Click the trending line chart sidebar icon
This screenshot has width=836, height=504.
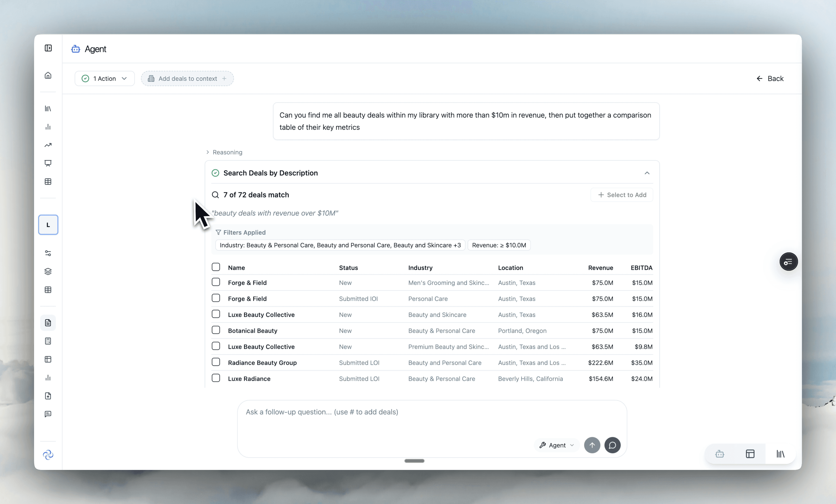pyautogui.click(x=48, y=145)
